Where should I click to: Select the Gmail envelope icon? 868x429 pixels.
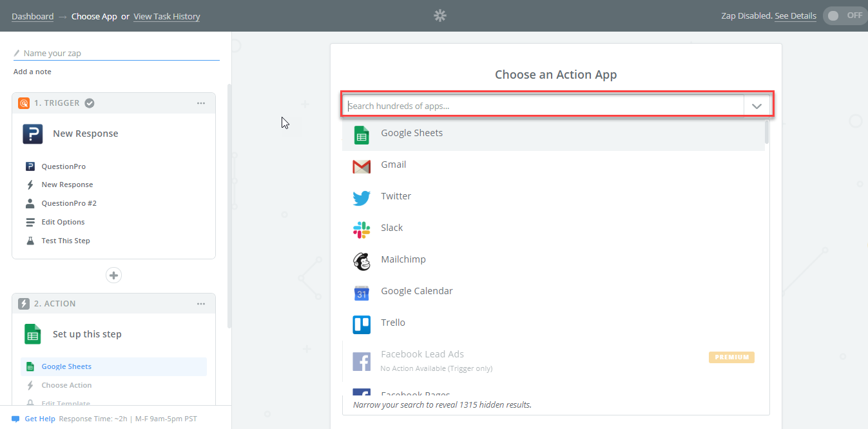pos(362,167)
